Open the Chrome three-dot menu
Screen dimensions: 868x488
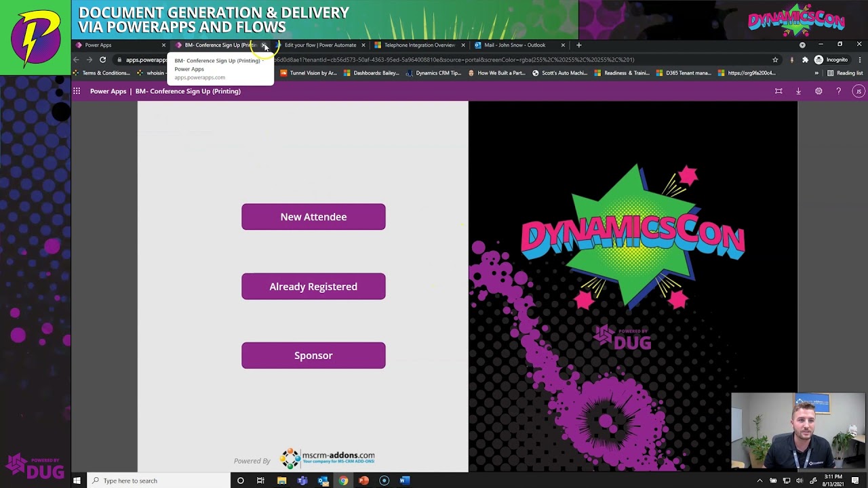tap(859, 60)
